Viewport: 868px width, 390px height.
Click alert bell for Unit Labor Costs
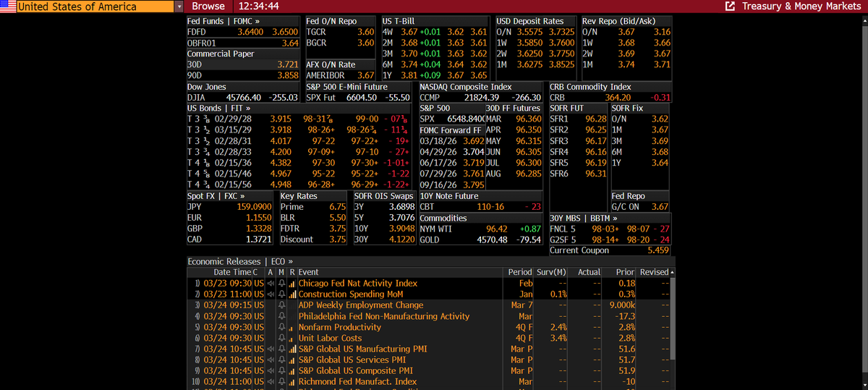pos(282,338)
